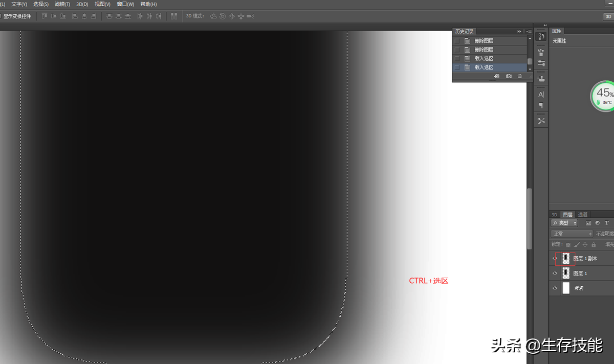
Task: Expand the docked panels with double arrows
Action: click(545, 25)
